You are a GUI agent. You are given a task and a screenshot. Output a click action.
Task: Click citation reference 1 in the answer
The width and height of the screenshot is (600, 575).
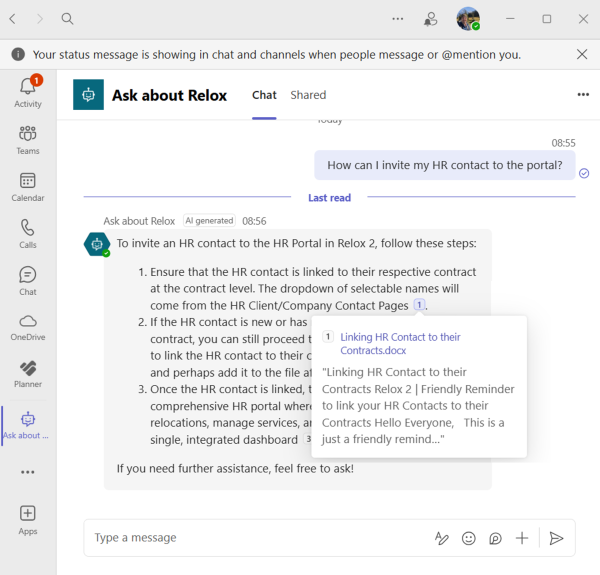pyautogui.click(x=419, y=305)
